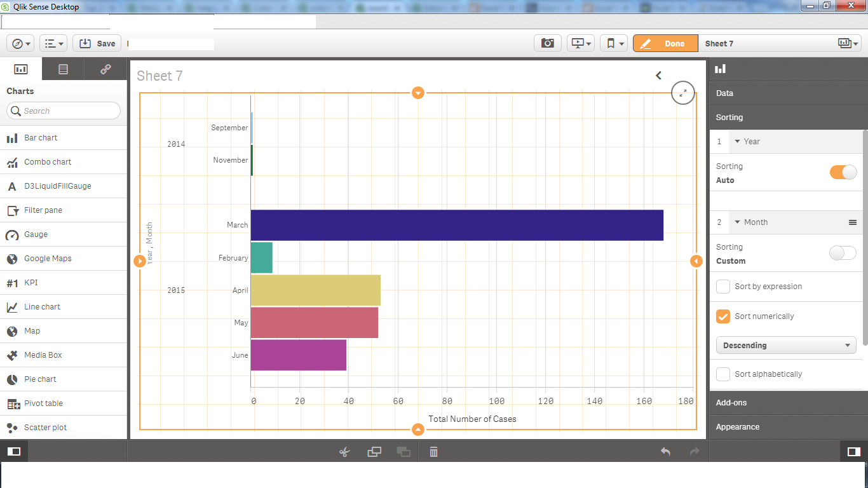Uncheck Sort numerically checkbox
Image resolution: width=868 pixels, height=488 pixels.
(x=723, y=316)
